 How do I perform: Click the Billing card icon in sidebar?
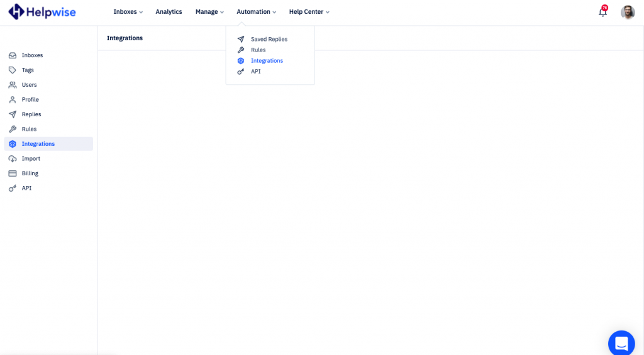coord(13,173)
